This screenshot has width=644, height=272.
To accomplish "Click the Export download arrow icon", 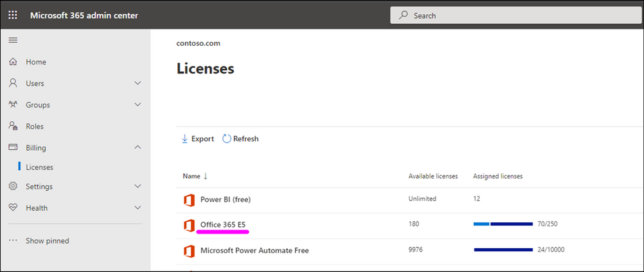I will point(184,139).
